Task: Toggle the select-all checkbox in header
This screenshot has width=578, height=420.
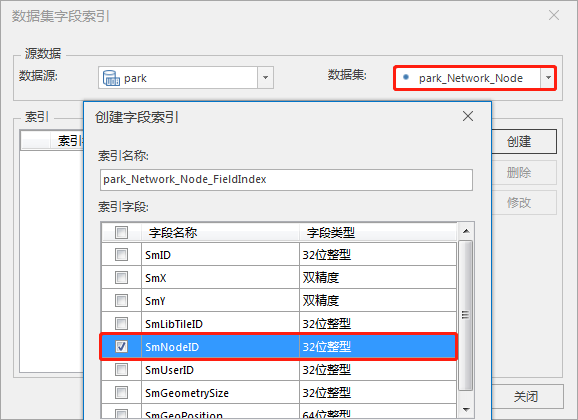Action: (x=121, y=232)
